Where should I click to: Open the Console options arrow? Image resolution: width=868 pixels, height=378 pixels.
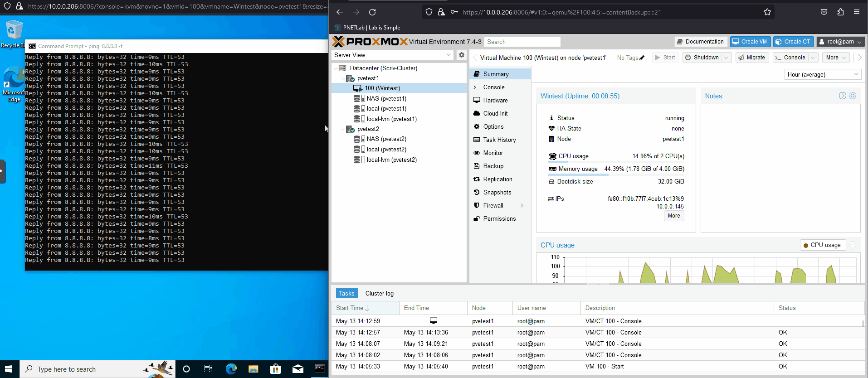[813, 58]
